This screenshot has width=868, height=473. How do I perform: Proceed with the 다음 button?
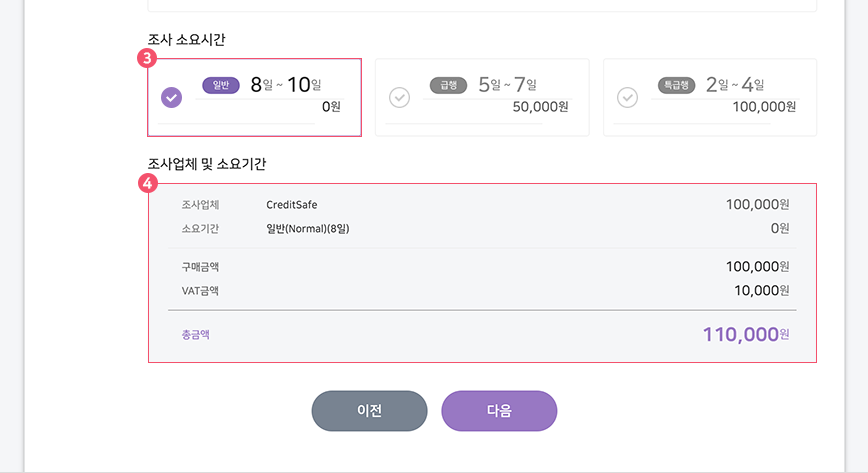[x=499, y=411]
